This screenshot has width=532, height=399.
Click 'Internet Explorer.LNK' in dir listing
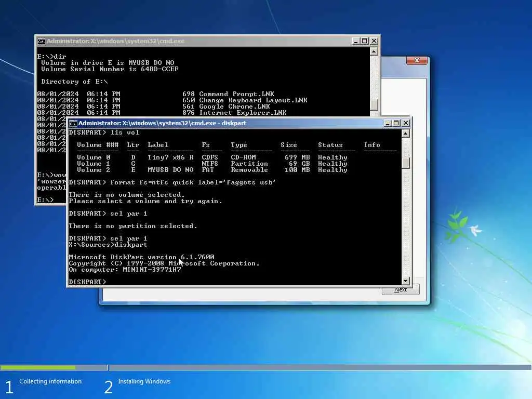pos(243,113)
